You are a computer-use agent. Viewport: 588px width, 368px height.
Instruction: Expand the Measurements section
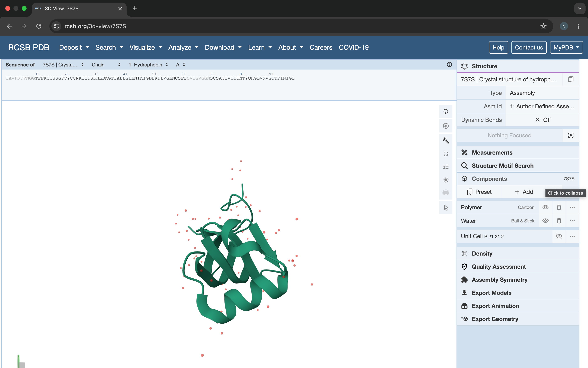pos(518,153)
